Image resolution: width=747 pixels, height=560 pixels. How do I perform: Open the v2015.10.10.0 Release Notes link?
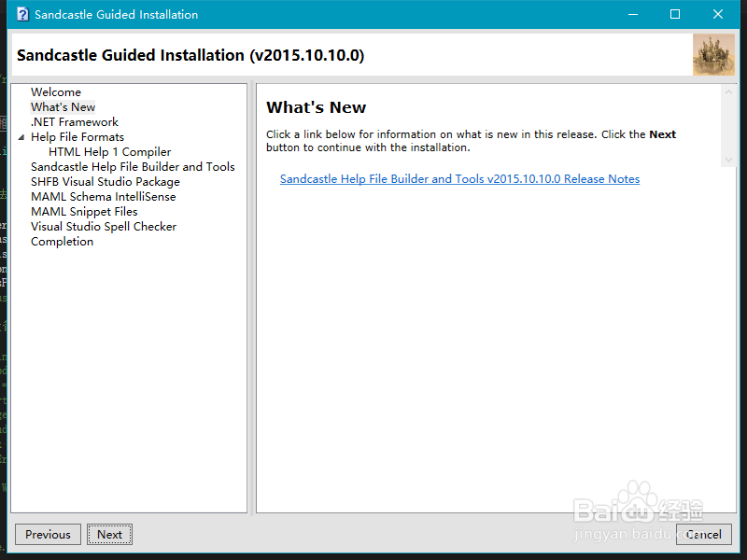click(x=459, y=179)
